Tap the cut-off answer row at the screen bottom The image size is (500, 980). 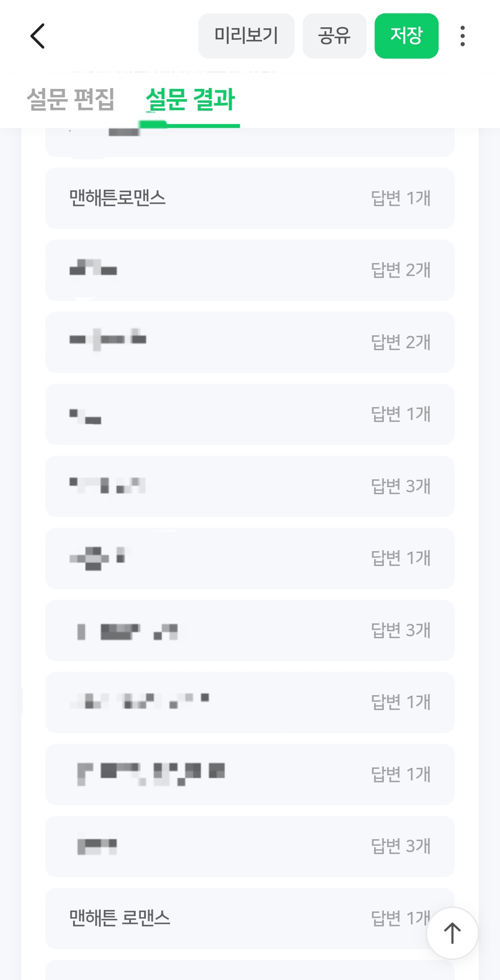point(250,970)
